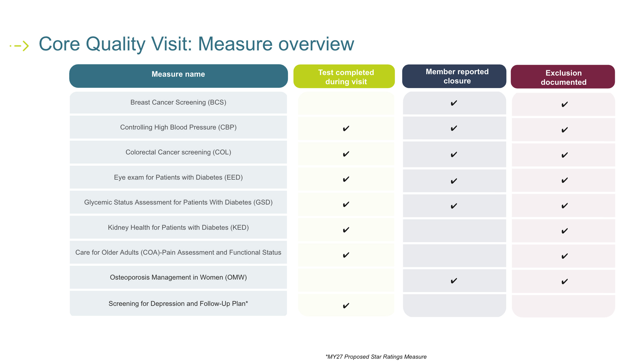Click CBP test completed checkmark
This screenshot has height=362, width=644.
coord(346,128)
